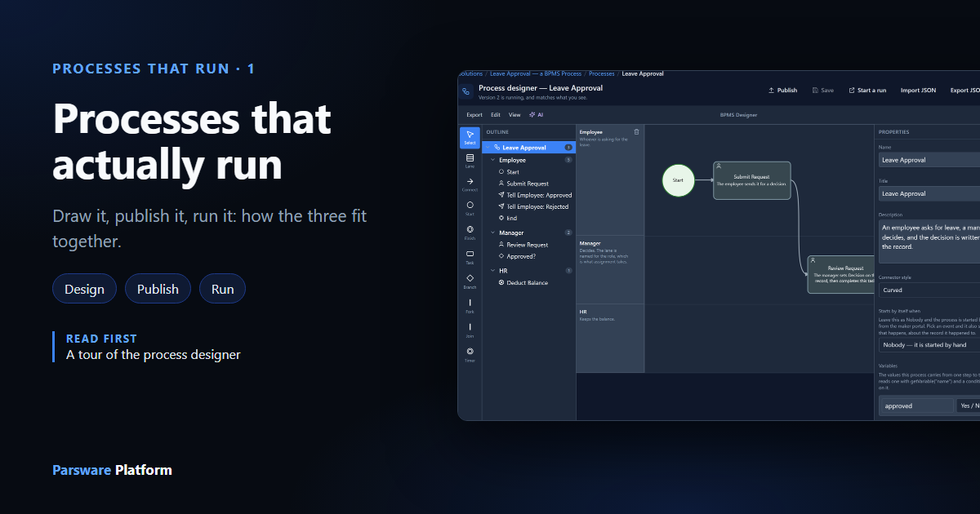Click the Name input field
Screen dimensions: 980x514
click(x=929, y=160)
